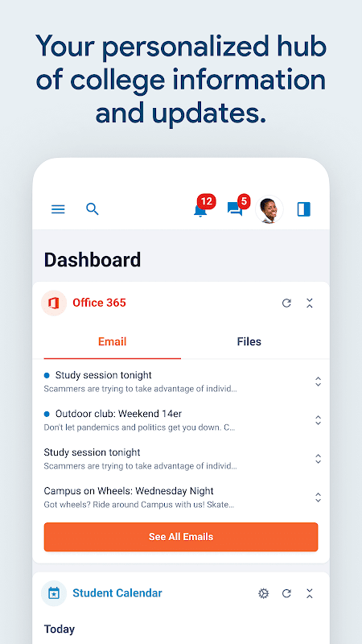Refresh the Office 365 card

(286, 303)
